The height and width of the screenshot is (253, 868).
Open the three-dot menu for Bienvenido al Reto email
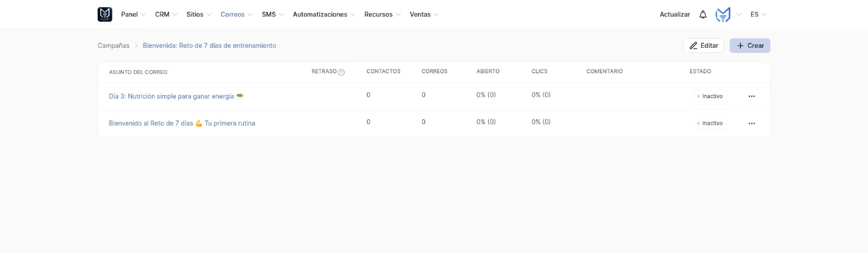(x=751, y=124)
